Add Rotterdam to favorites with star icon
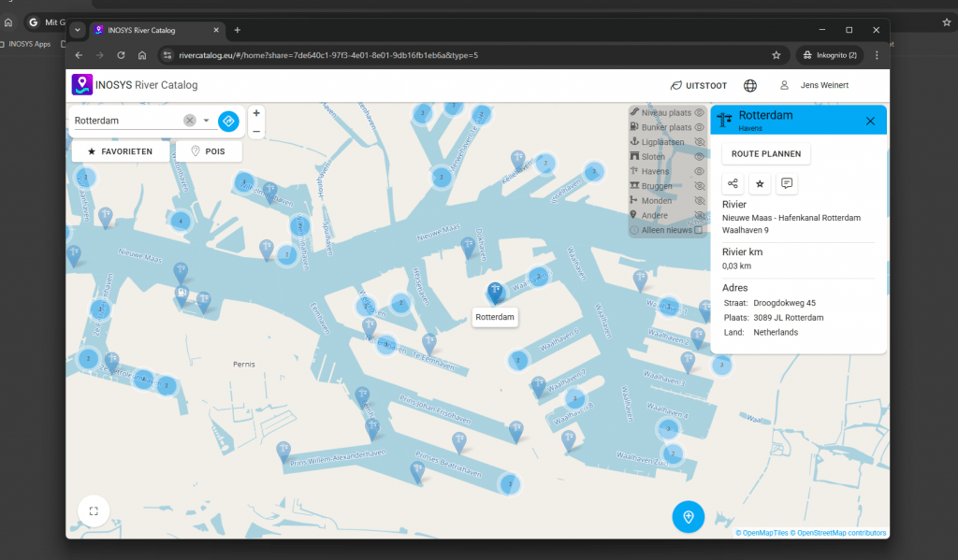Image resolution: width=958 pixels, height=560 pixels. 761,184
